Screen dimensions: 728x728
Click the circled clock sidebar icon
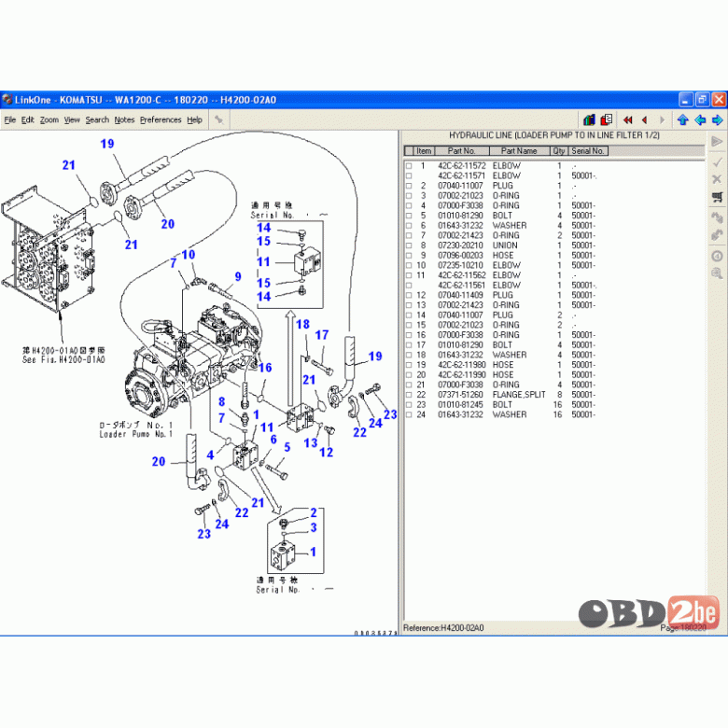pyautogui.click(x=717, y=256)
